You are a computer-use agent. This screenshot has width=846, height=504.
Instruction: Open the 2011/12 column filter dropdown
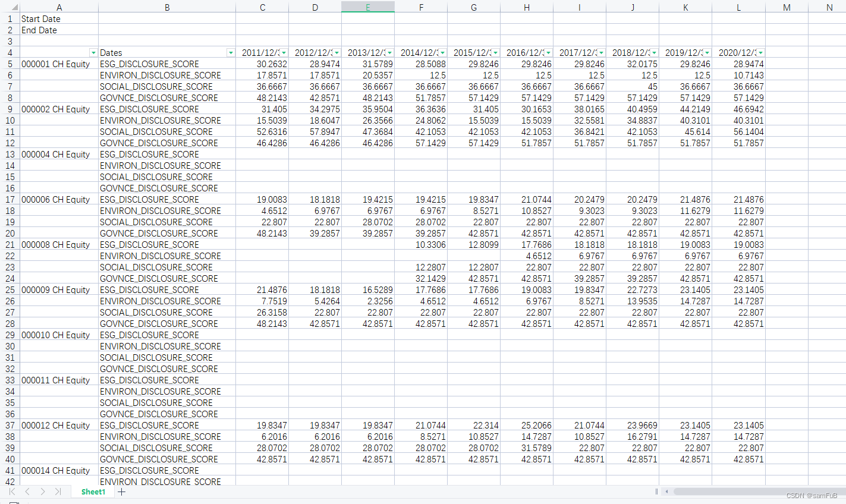(x=284, y=53)
